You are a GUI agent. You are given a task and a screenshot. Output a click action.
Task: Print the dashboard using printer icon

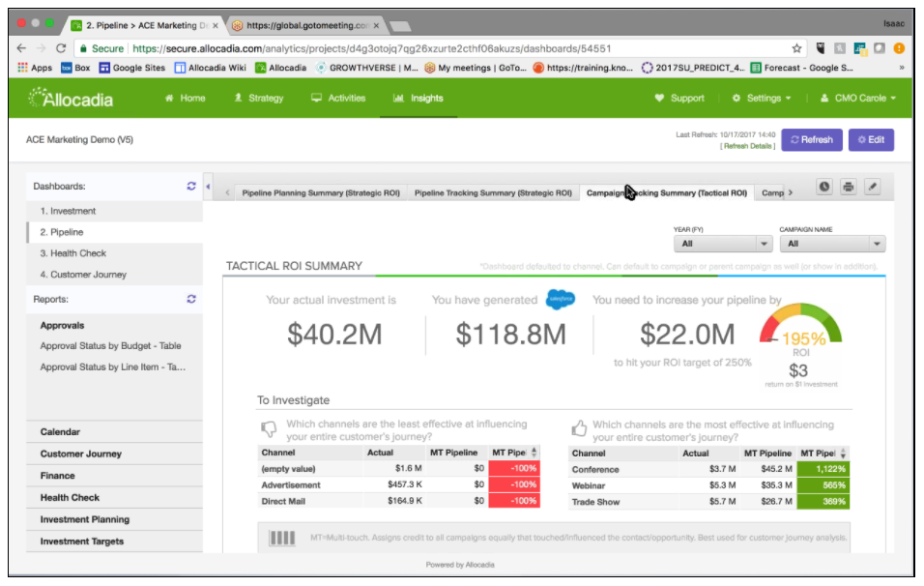(848, 187)
